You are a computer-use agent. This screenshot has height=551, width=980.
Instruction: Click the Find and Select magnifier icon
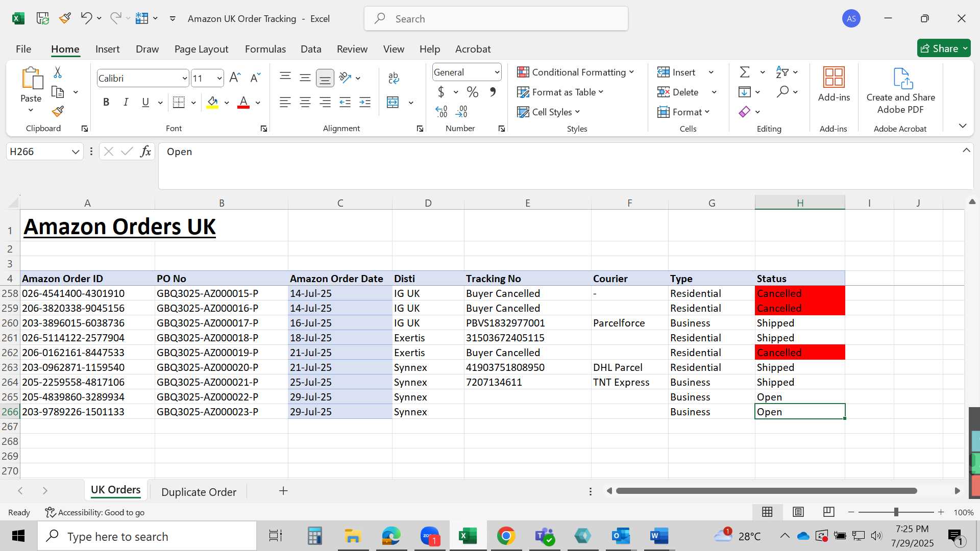tap(782, 92)
